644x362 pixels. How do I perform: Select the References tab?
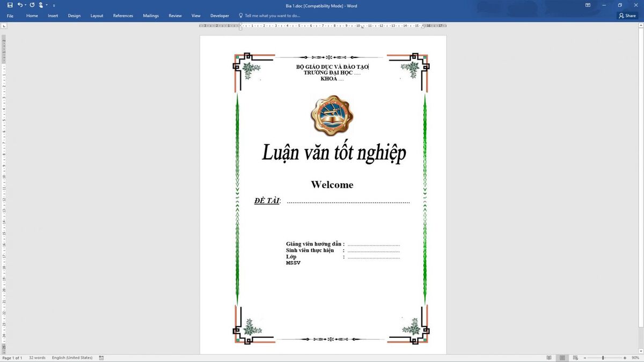tap(123, 16)
